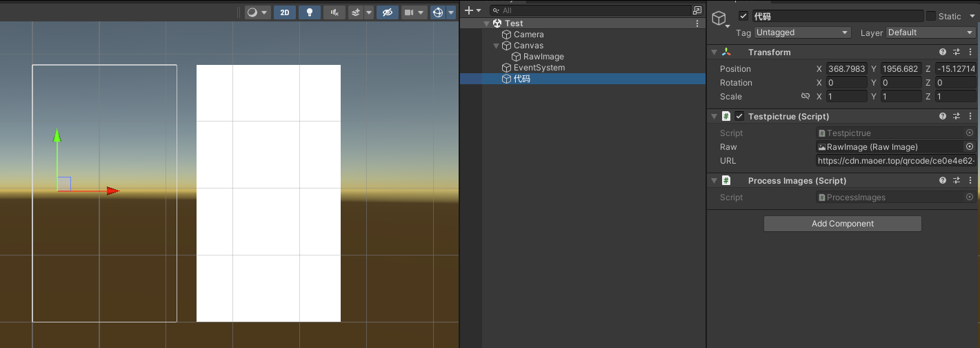Select EventSystem object in hierarchy
The height and width of the screenshot is (348, 980).
pyautogui.click(x=539, y=68)
